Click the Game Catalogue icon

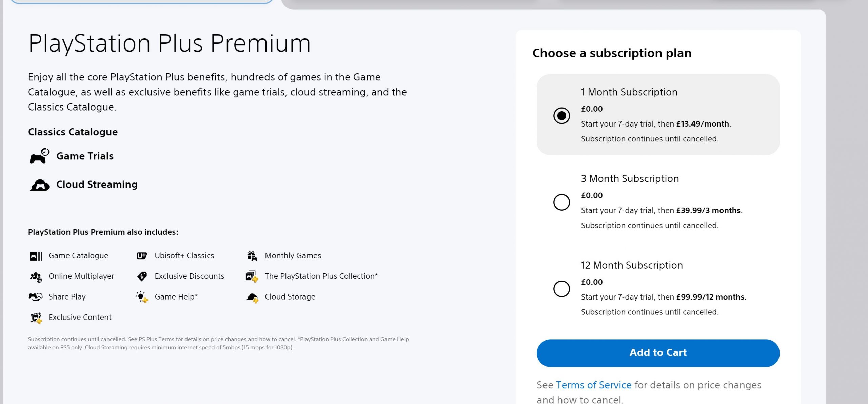point(35,255)
